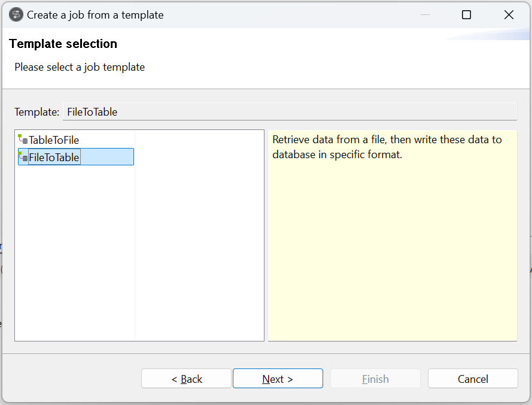532x405 pixels.
Task: Click empty space below FileToTable in list
Action: 75,252
